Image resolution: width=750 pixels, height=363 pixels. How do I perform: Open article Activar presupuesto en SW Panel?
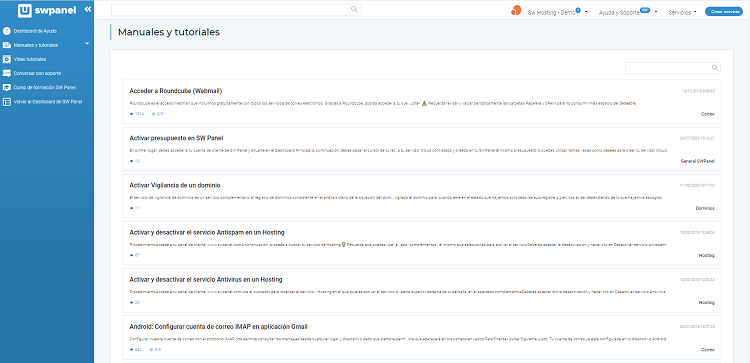[176, 138]
